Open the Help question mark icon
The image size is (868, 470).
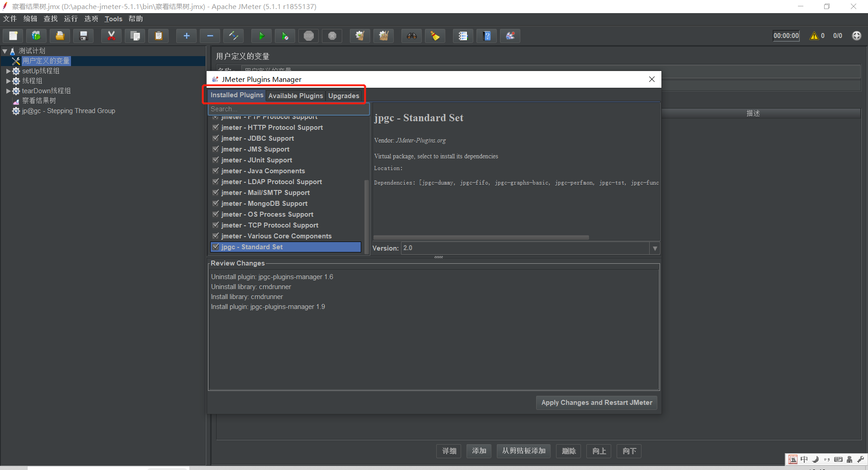click(x=487, y=36)
